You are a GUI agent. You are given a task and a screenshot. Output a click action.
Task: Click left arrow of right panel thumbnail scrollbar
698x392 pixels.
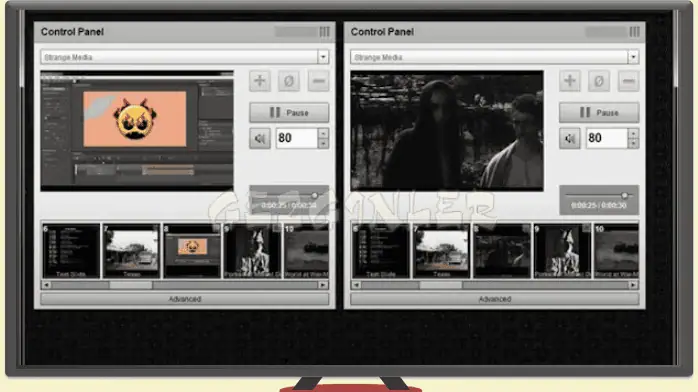click(x=356, y=285)
